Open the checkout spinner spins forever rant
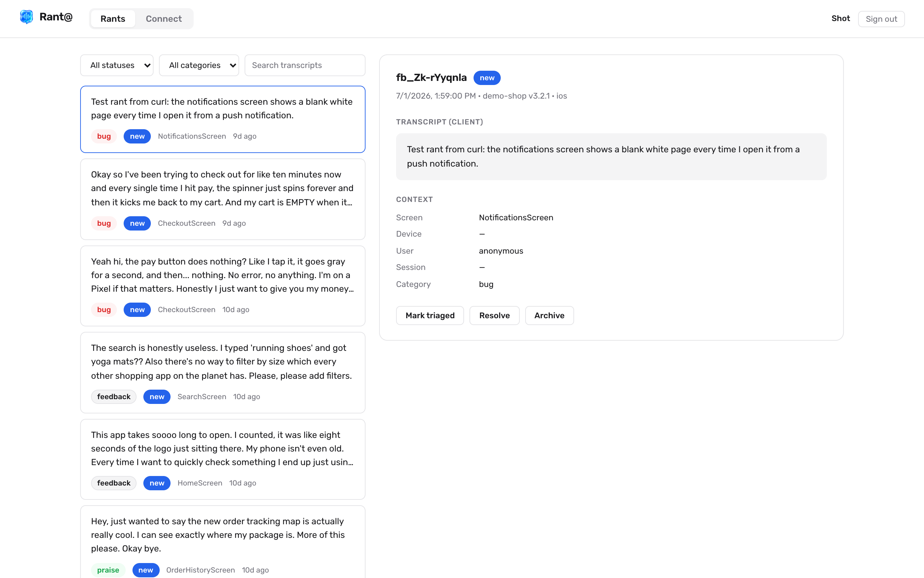 [x=223, y=199]
